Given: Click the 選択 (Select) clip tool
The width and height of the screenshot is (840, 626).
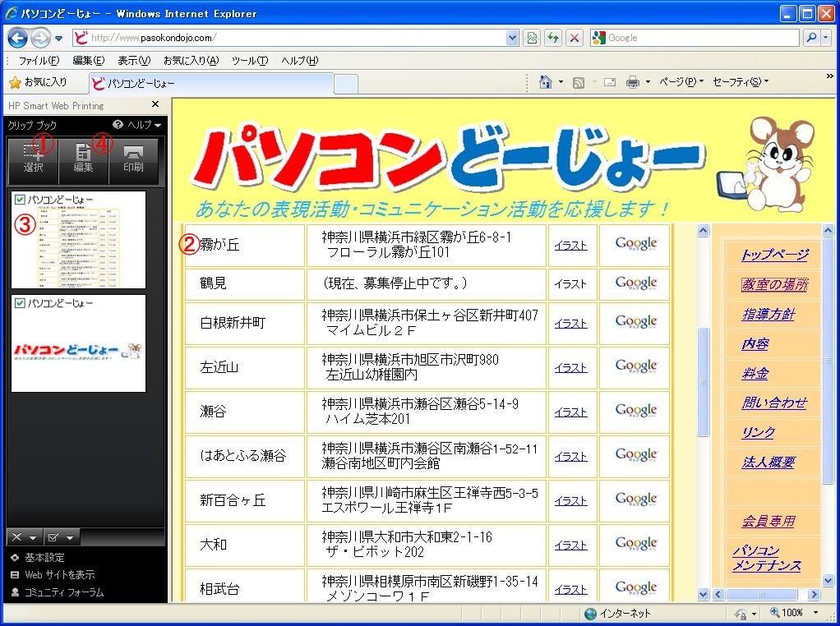Looking at the screenshot, I should [x=34, y=159].
